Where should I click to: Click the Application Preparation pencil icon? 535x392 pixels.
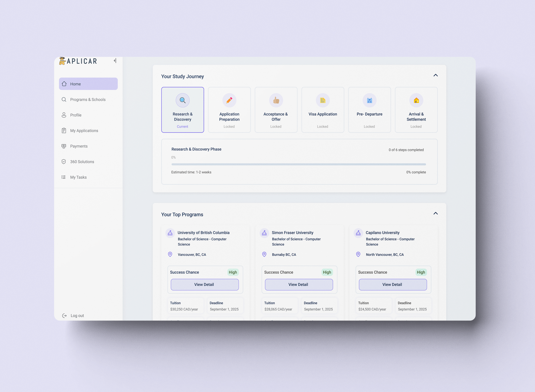tap(229, 100)
